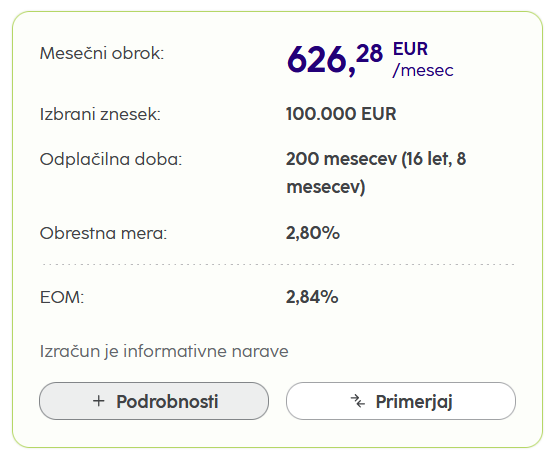Viewport: 554px width, 467px height.
Task: Select the 2,84% EOM value
Action: pos(312,297)
